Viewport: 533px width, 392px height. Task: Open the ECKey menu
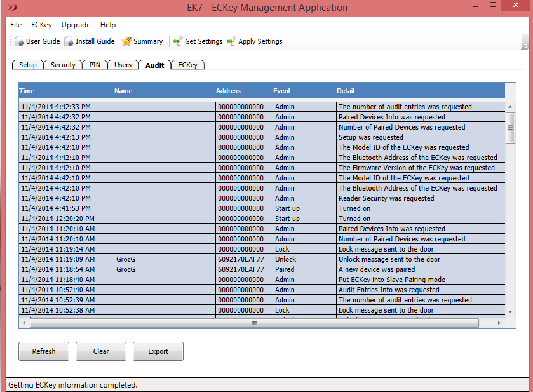(x=41, y=25)
